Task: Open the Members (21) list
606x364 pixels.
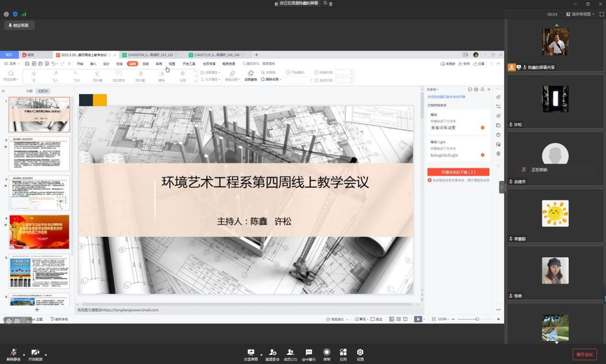Action: pos(290,352)
